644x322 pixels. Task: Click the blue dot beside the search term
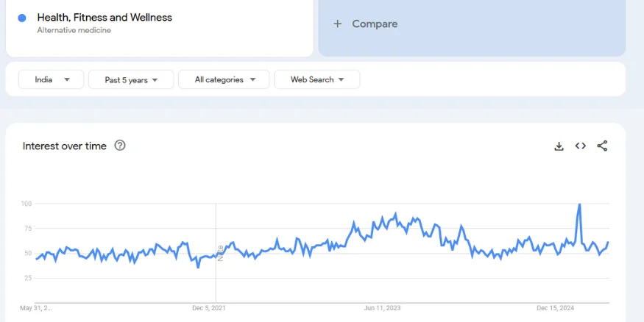pos(22,18)
